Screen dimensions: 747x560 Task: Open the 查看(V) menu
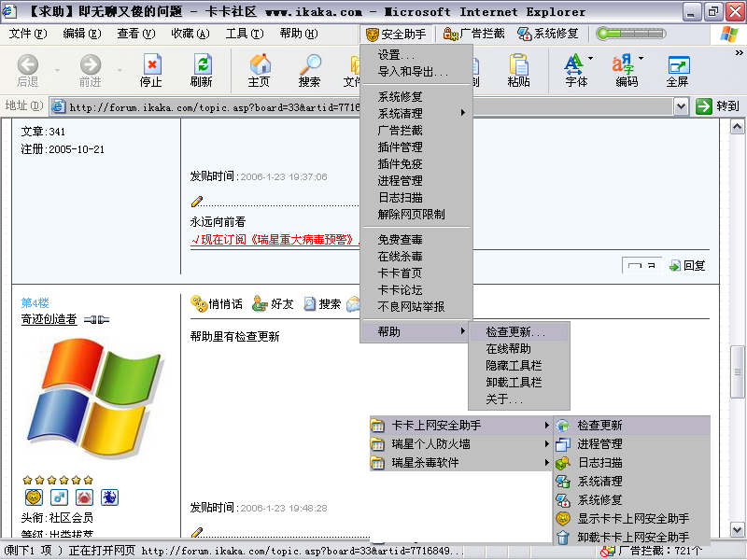(x=136, y=34)
